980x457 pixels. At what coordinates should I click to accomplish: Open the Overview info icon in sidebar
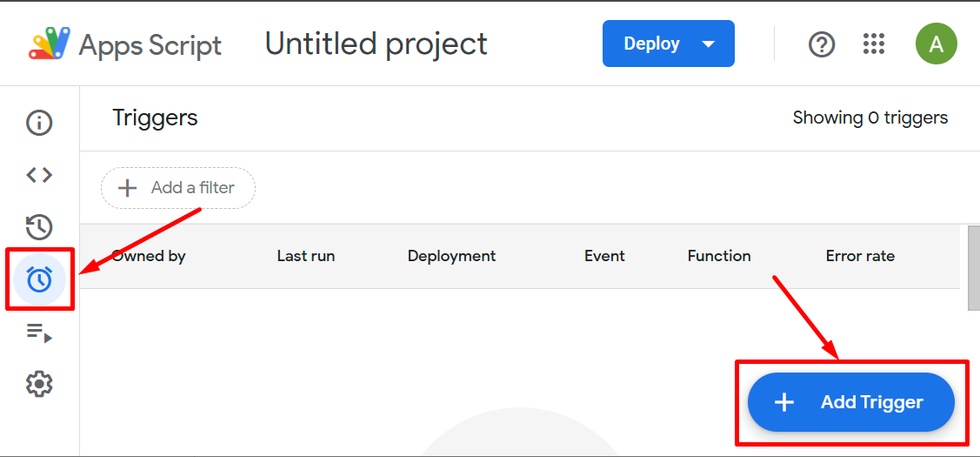click(39, 123)
